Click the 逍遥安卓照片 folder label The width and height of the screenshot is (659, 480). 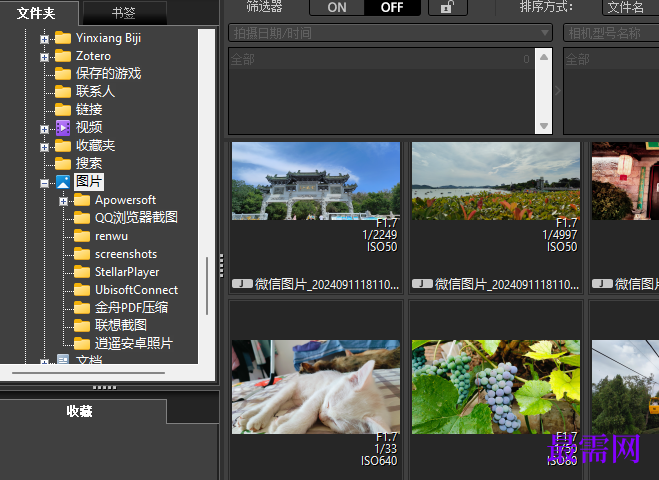click(x=134, y=344)
